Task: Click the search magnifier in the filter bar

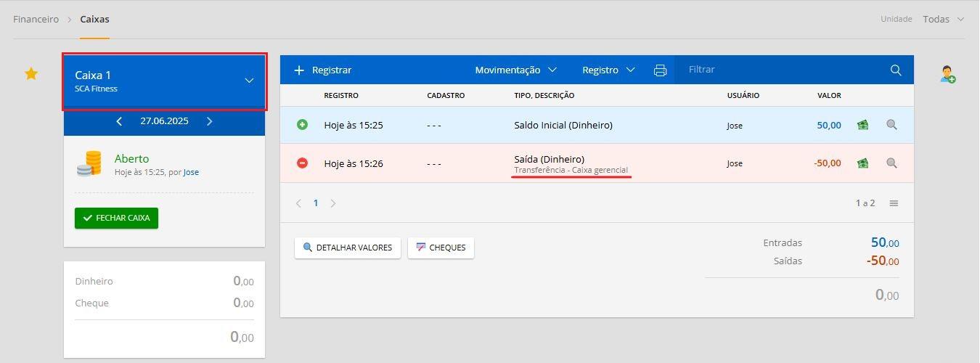Action: pos(896,70)
